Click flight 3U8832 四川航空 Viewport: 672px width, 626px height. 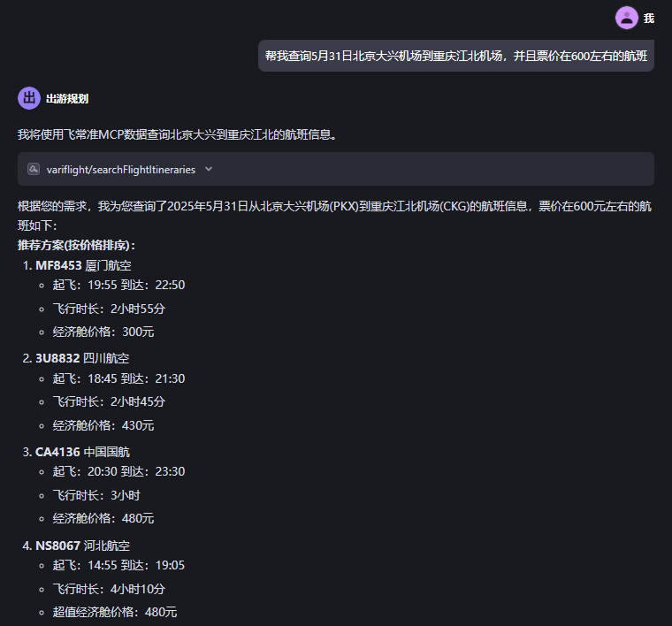click(82, 358)
